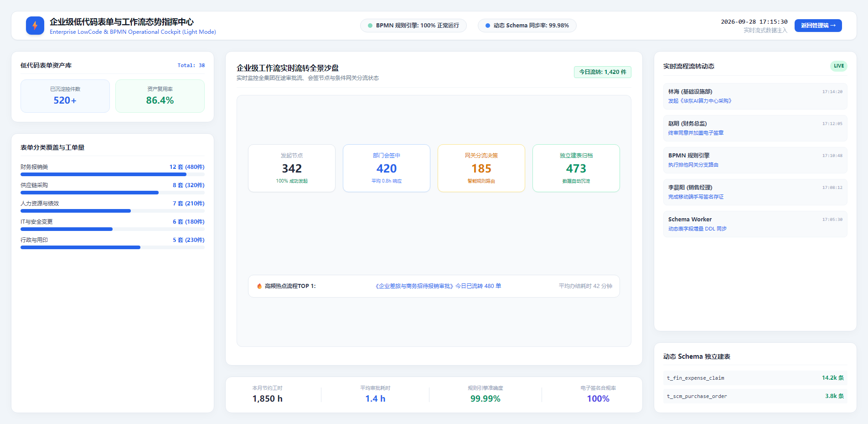Click the Total: 38 label
The image size is (868, 424).
click(191, 66)
